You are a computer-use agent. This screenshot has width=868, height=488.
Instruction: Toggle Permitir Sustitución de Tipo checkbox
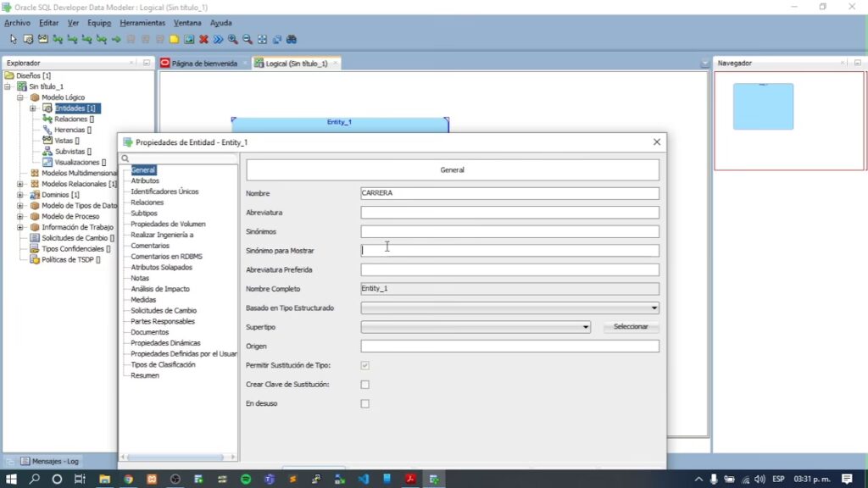(x=365, y=365)
